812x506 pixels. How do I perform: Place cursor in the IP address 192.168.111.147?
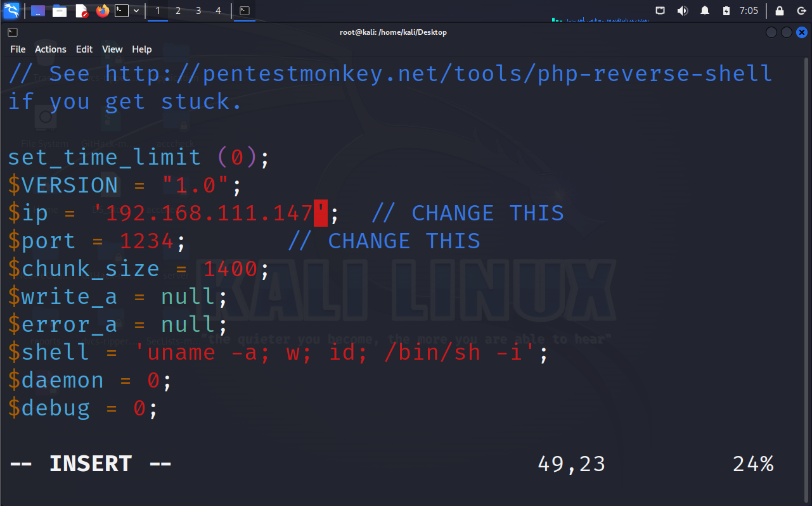209,213
